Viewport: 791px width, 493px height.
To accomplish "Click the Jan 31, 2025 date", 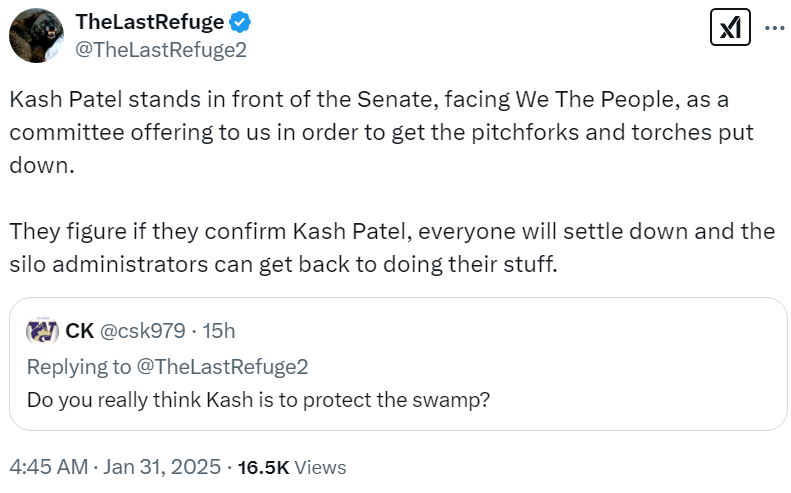I will click(160, 467).
